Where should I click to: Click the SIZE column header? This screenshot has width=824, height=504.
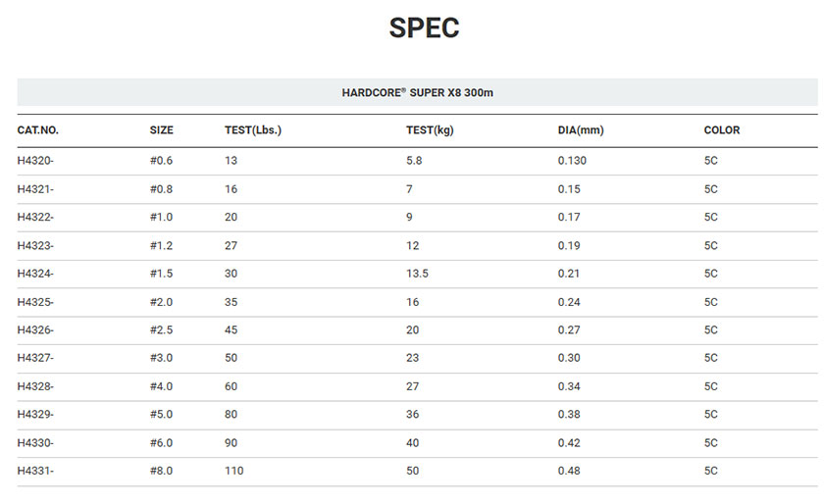tap(161, 130)
